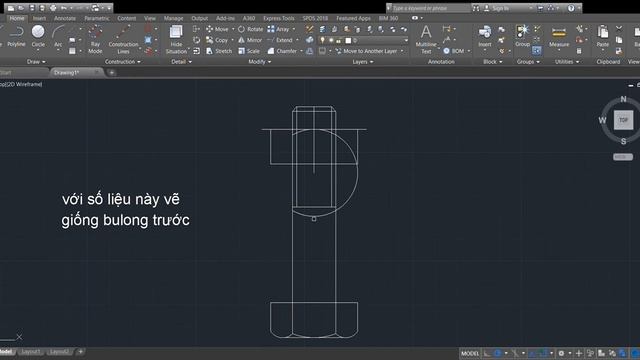Select the Extend modify tool
The width and height of the screenshot is (640, 360).
280,40
